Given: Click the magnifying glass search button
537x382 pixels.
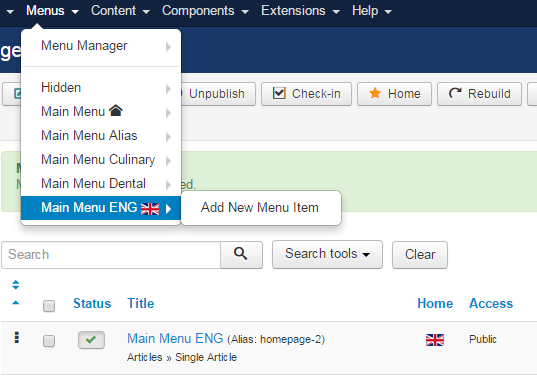Looking at the screenshot, I should (x=241, y=255).
